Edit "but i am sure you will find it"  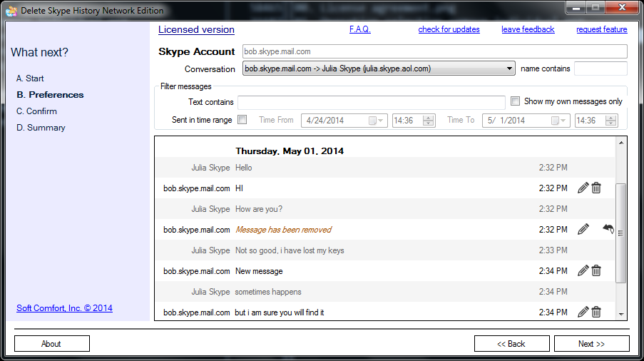(583, 312)
